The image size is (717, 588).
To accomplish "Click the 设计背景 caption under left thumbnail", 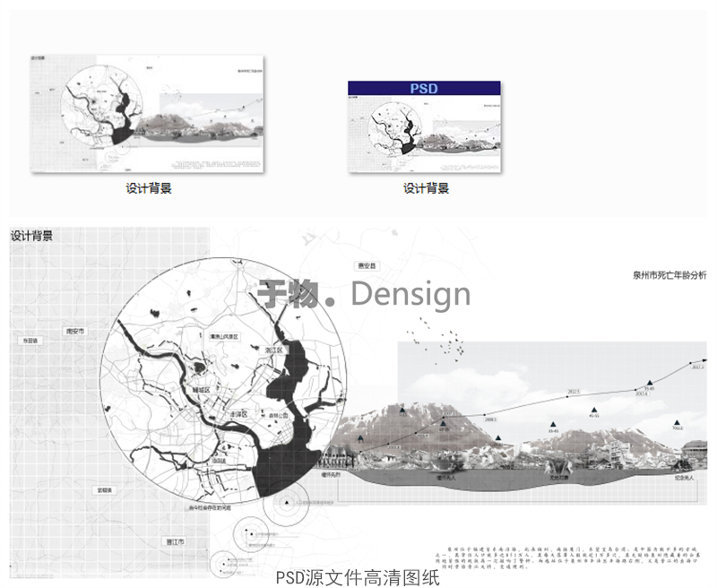I will [149, 189].
